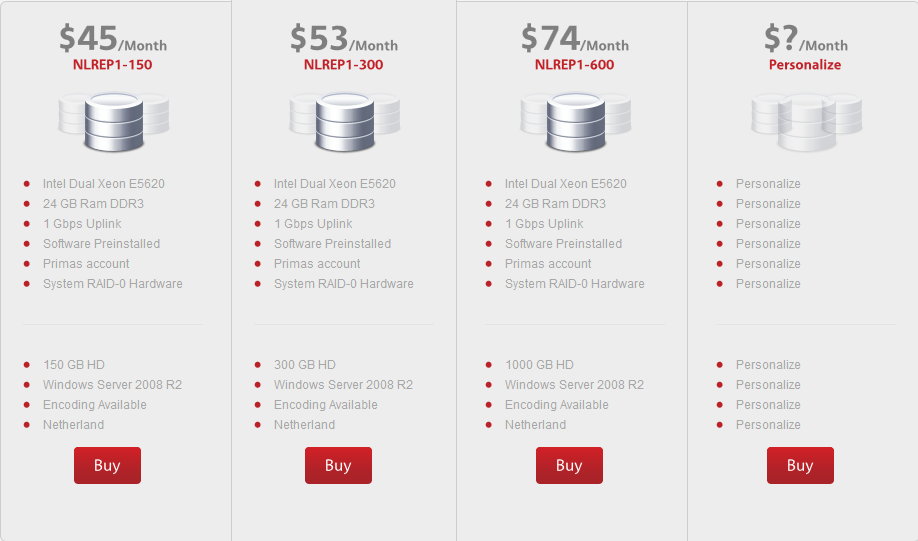918x541 pixels.
Task: Click the Personalize plan database icon
Action: (x=806, y=119)
